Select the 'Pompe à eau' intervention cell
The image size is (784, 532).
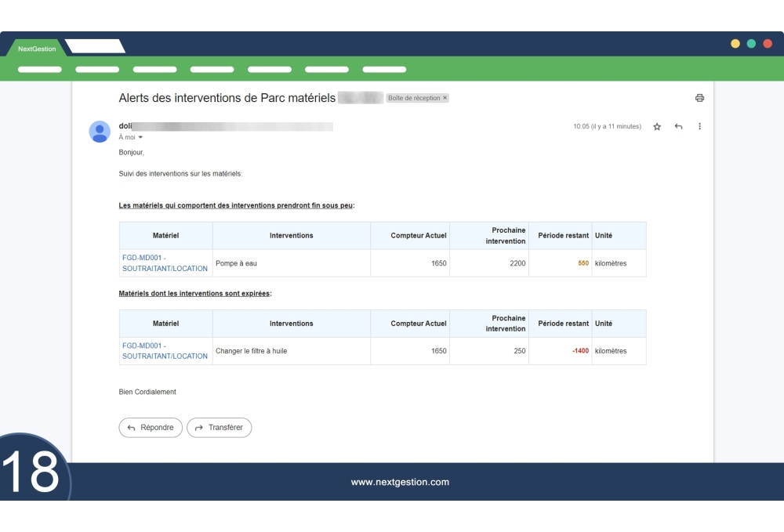(236, 263)
